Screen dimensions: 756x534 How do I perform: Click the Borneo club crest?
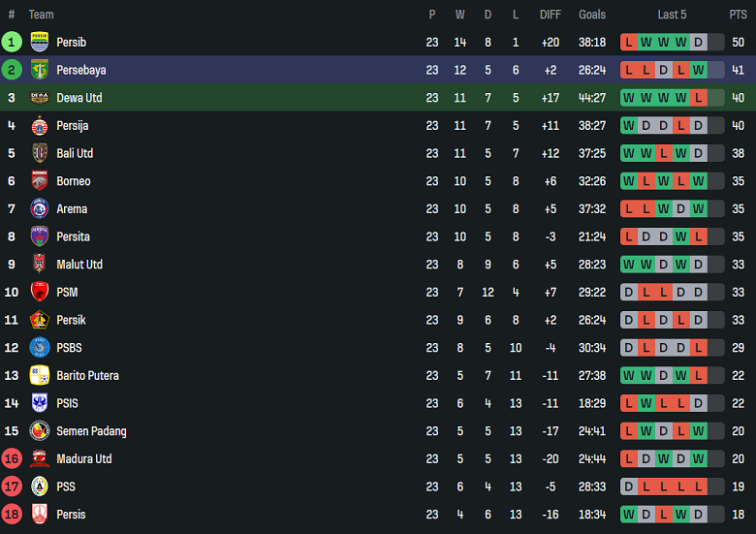[40, 181]
